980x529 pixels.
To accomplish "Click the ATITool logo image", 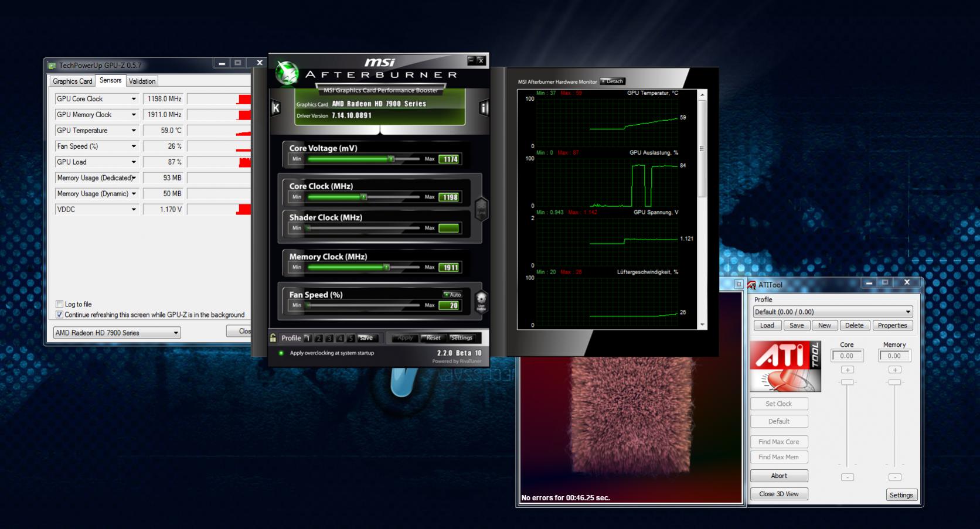I will point(785,366).
